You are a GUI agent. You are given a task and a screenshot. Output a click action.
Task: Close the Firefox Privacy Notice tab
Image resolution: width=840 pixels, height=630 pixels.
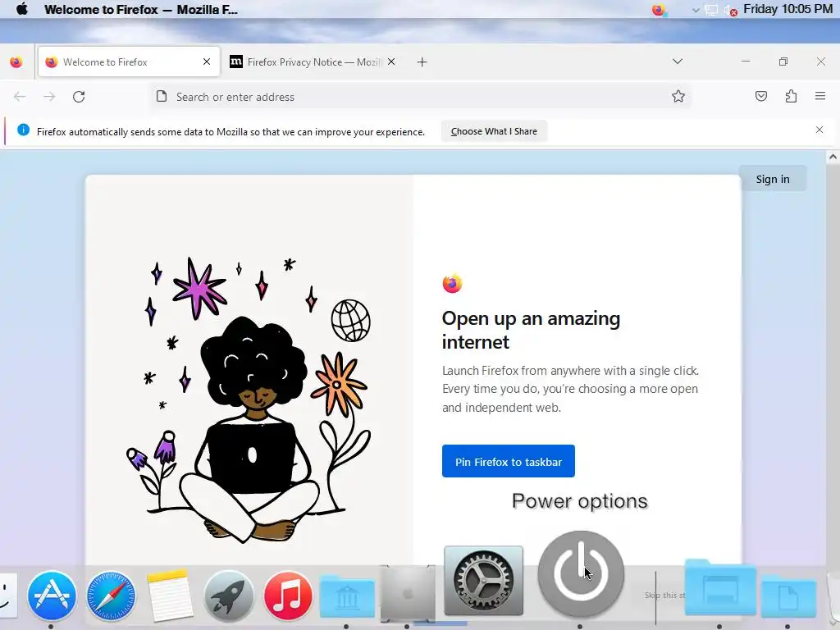391,62
